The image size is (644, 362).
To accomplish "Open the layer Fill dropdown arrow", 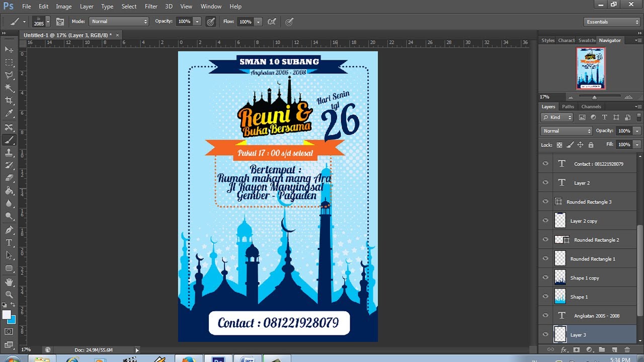I will [637, 145].
